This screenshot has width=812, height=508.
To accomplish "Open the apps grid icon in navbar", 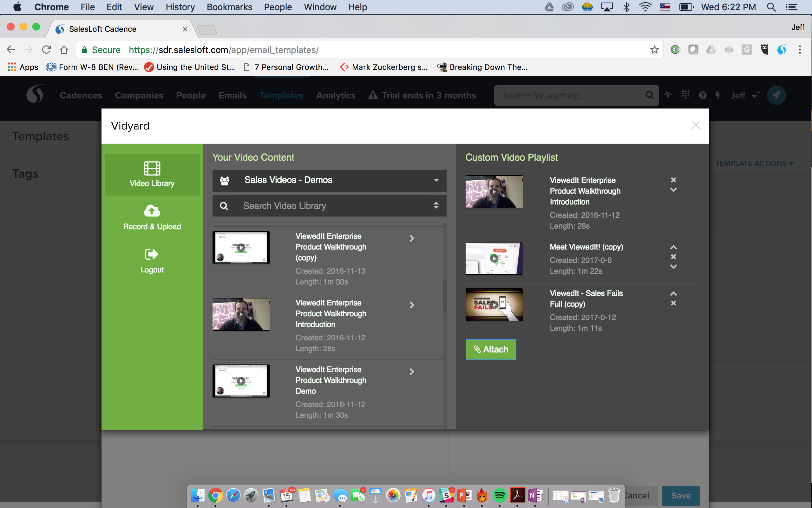I will coord(685,95).
